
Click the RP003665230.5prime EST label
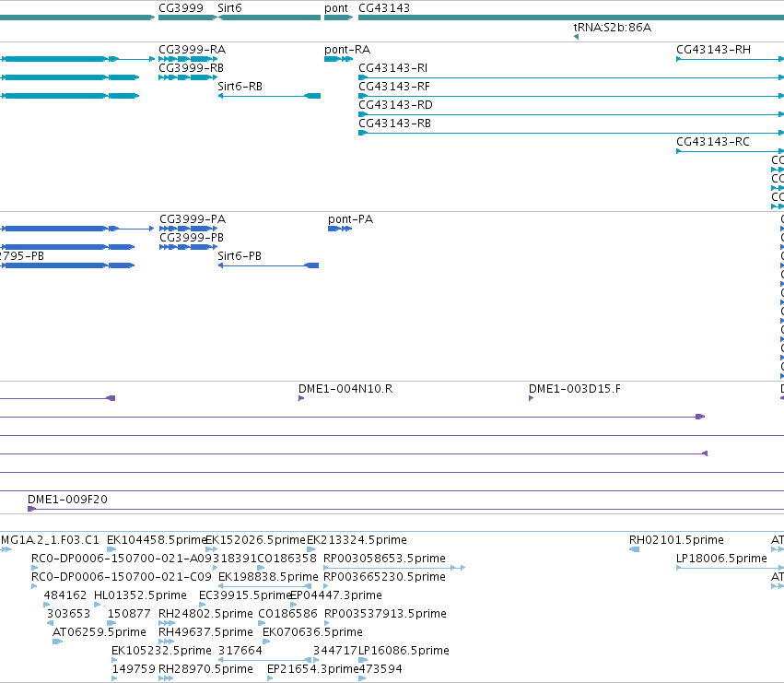[x=384, y=577]
